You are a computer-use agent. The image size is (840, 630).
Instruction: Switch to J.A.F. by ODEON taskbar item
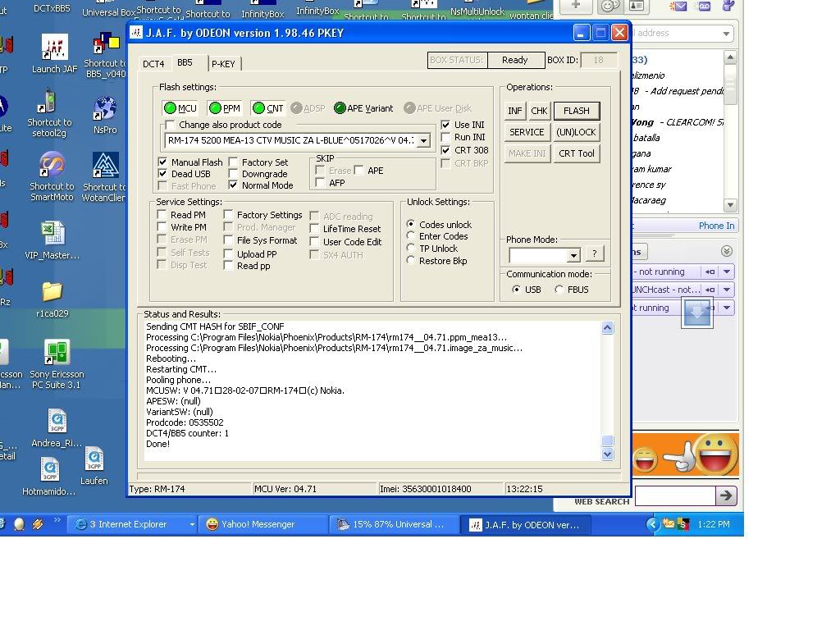[x=526, y=525]
